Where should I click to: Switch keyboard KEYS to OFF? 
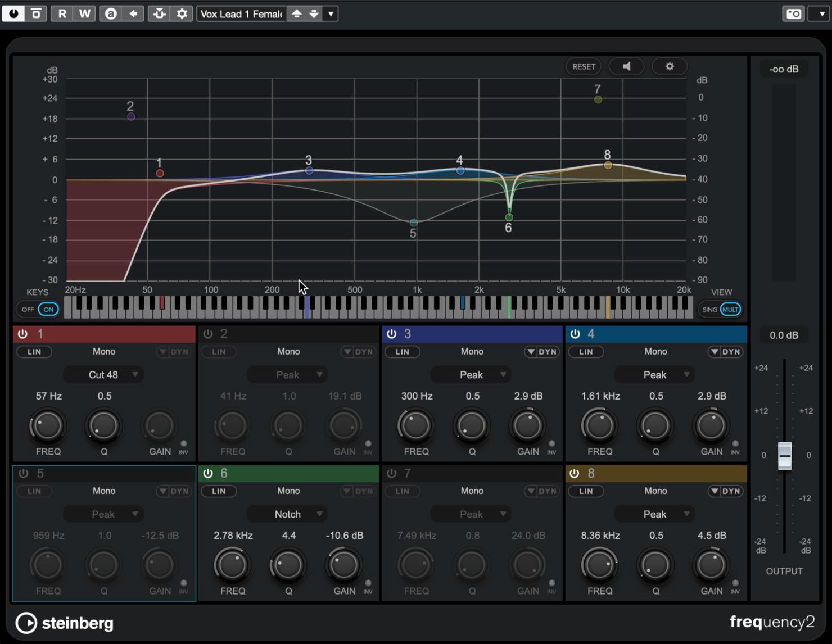point(28,309)
